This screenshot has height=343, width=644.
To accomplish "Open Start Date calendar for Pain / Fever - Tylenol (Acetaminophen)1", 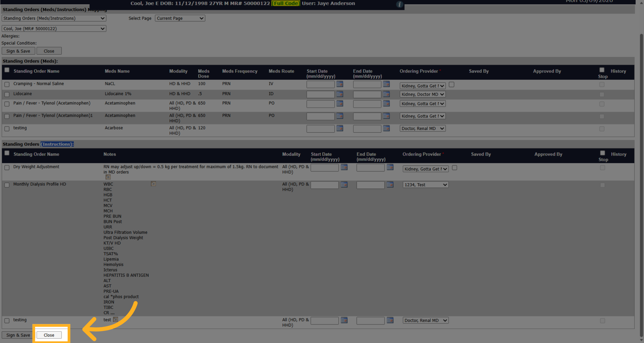I will [340, 116].
